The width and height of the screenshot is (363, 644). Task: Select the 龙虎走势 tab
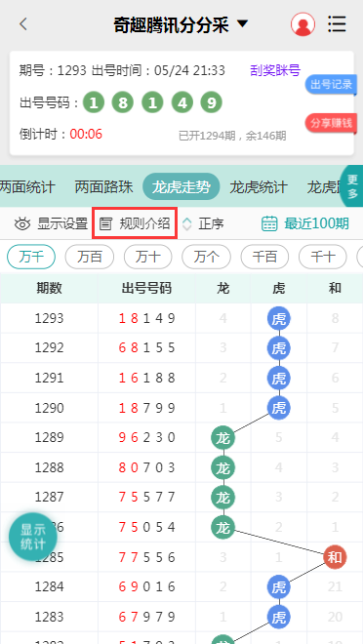point(181,187)
